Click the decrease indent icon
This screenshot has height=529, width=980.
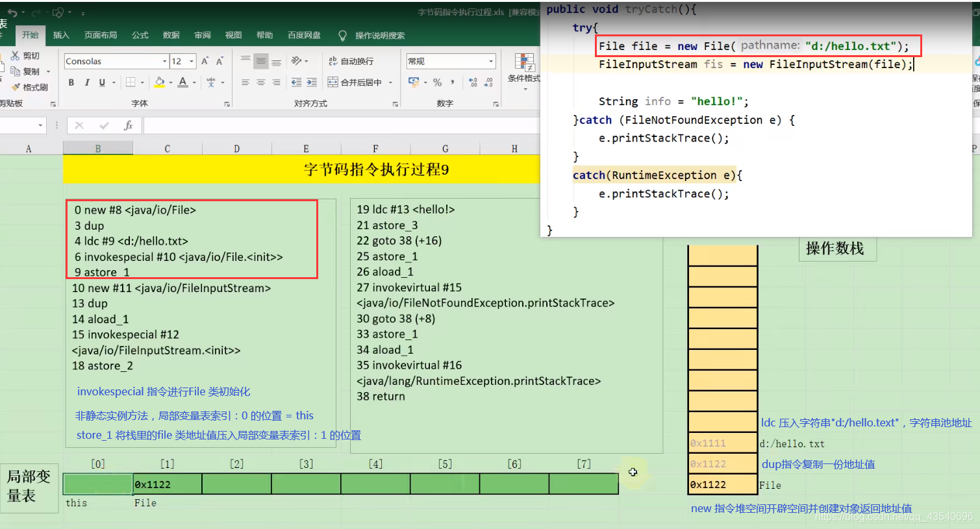click(x=296, y=82)
